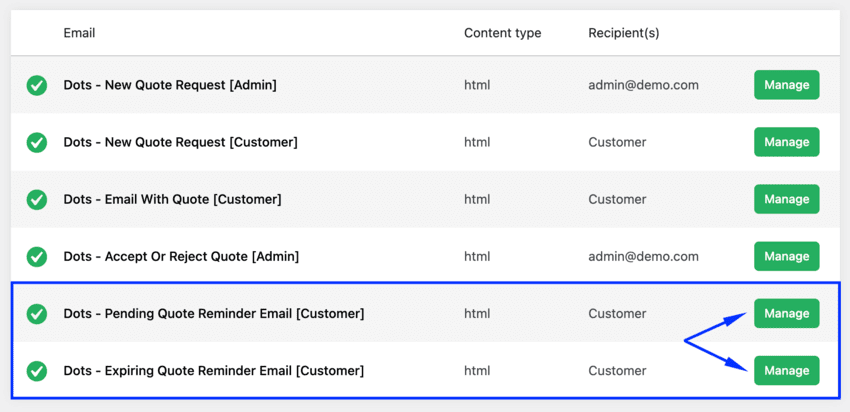The image size is (850, 412).
Task: Click green checkmark for Accept Or Reject Quote
Action: click(37, 256)
